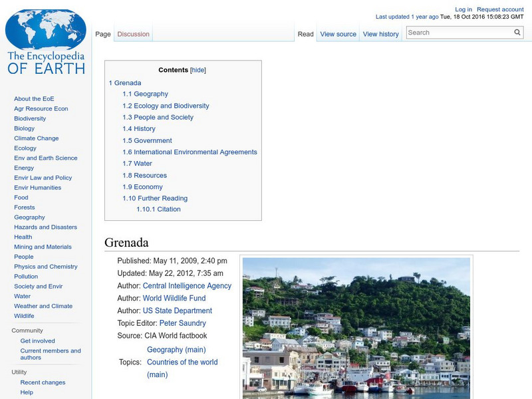Click the Recent changes utility link
The image size is (532, 399).
coord(43,382)
